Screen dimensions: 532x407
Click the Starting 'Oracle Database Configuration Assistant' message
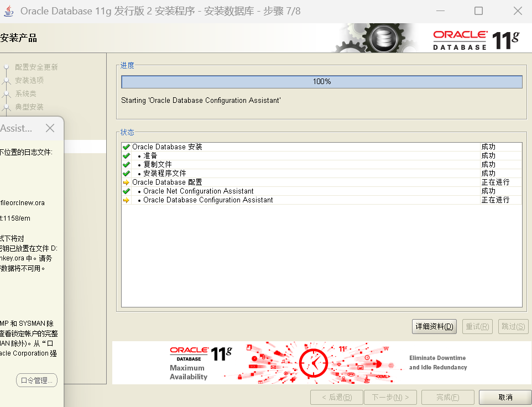click(201, 101)
